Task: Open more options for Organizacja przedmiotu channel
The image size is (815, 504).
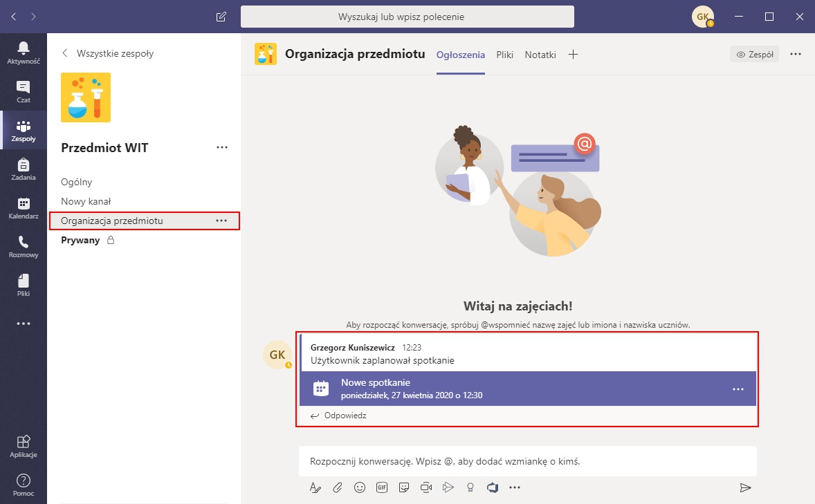Action: pyautogui.click(x=221, y=221)
